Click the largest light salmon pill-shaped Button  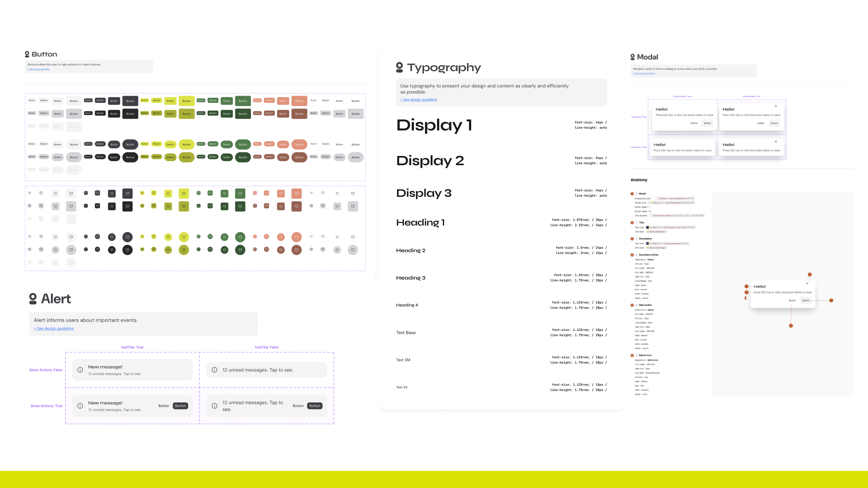[299, 144]
